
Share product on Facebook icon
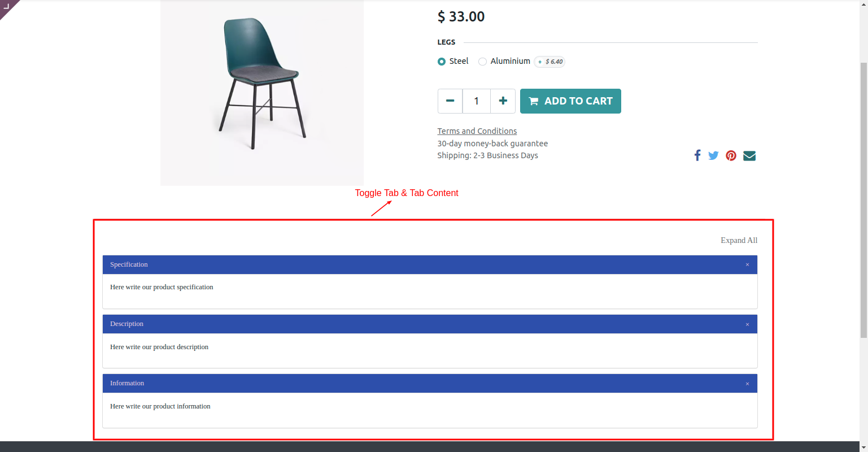(697, 155)
